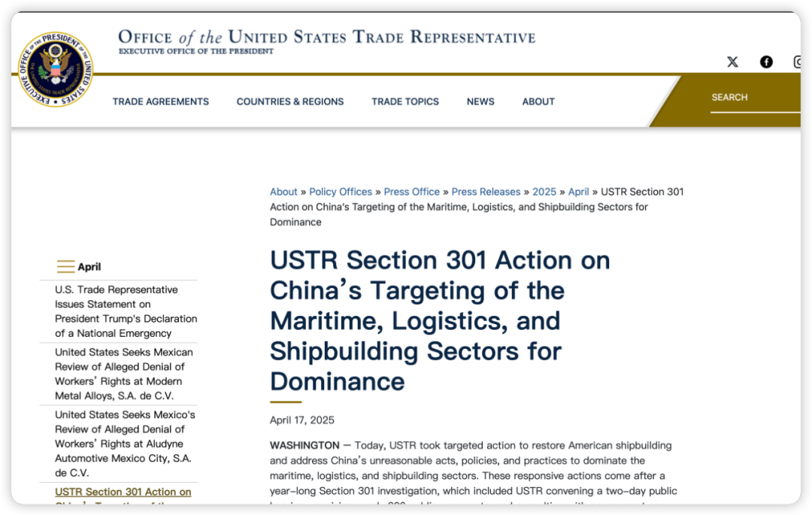Click the USTR presidential seal logo

coord(56,69)
